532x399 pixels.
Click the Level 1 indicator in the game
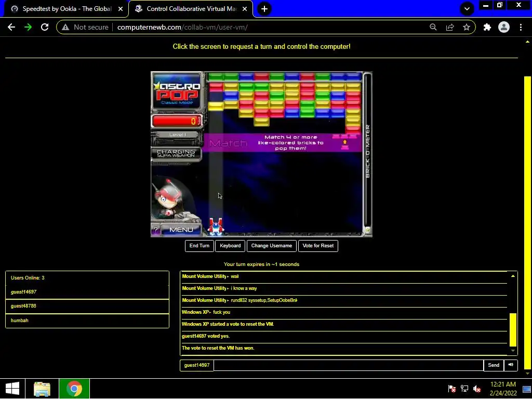177,135
